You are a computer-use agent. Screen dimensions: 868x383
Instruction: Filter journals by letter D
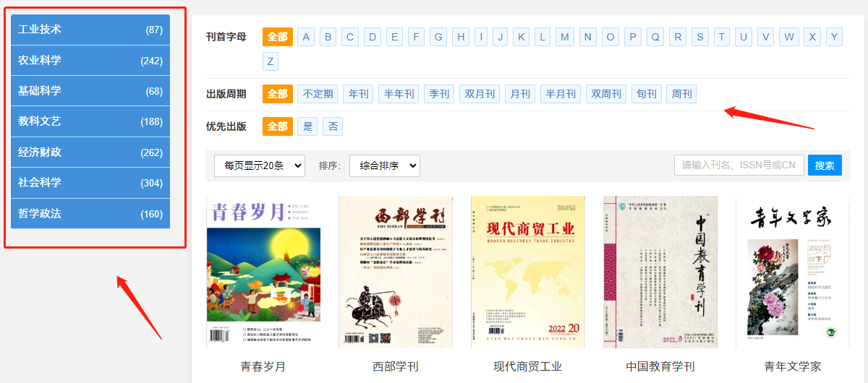pyautogui.click(x=373, y=37)
